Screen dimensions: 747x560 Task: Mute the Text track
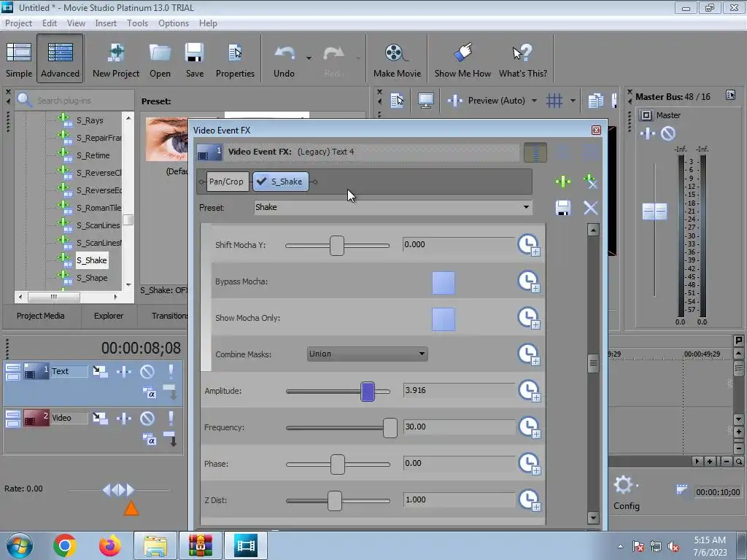click(147, 371)
